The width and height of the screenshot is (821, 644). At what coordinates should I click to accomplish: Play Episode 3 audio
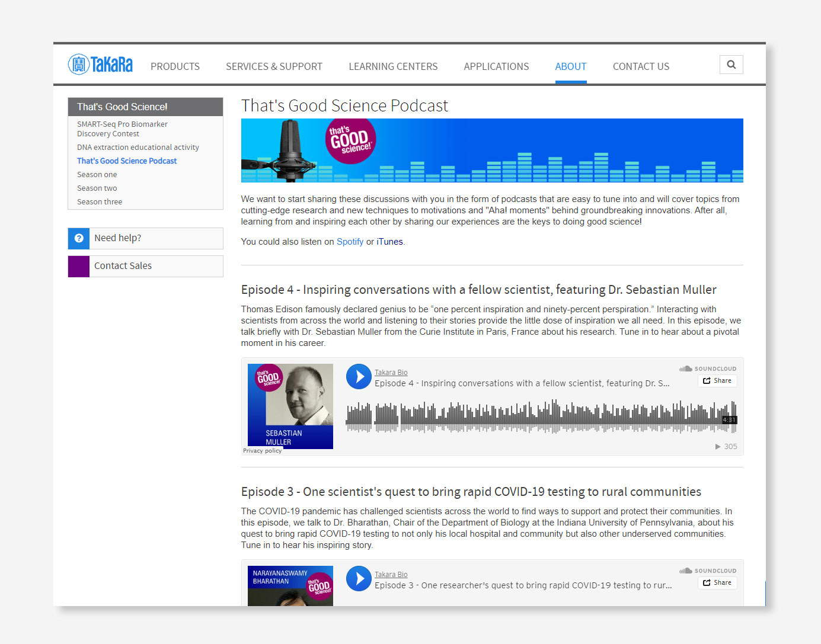[359, 579]
